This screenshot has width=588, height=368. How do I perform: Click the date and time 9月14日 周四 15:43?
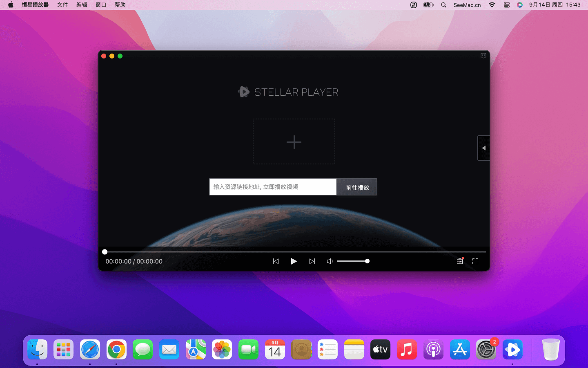[x=555, y=5]
